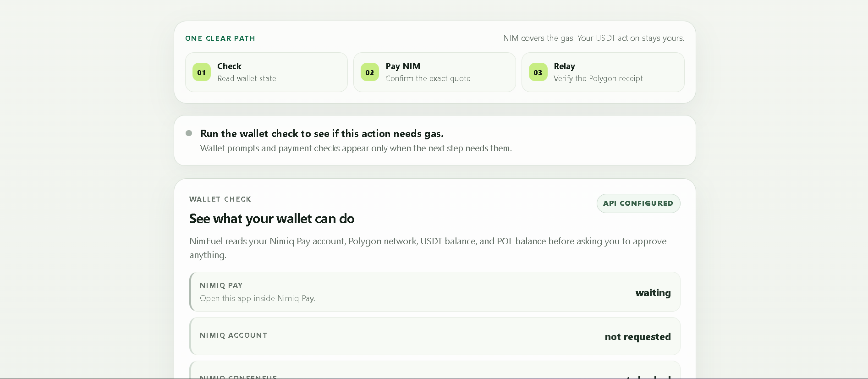Click the grey status dot indicator
The width and height of the screenshot is (868, 379).
189,133
